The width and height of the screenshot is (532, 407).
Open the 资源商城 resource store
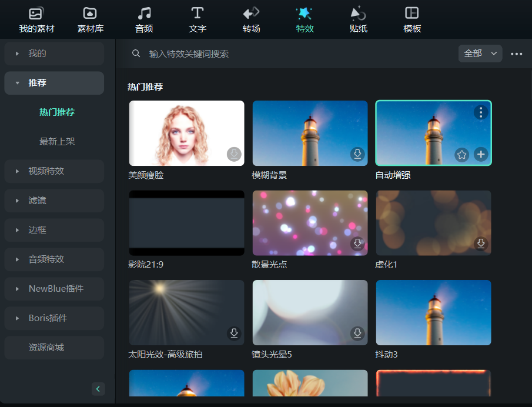(x=54, y=348)
